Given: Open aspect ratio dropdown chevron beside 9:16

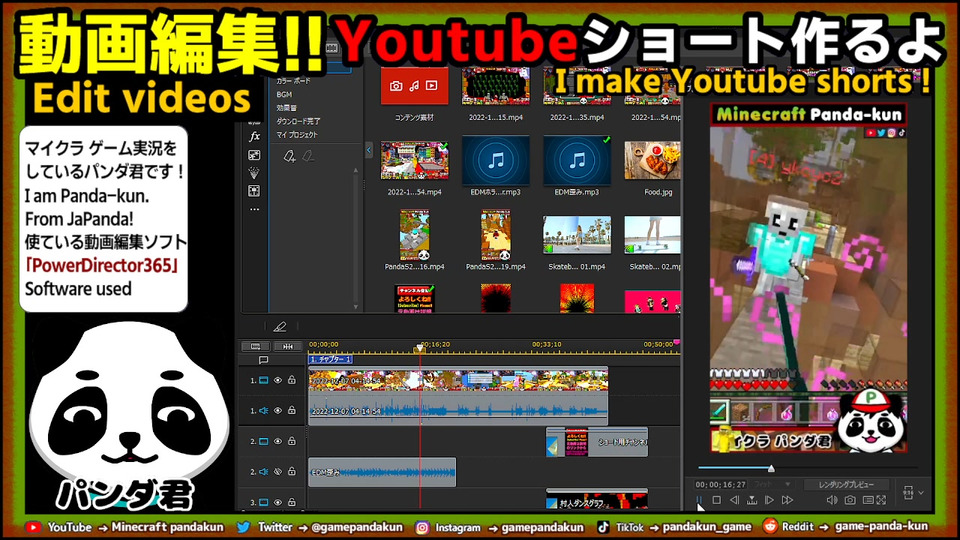Looking at the screenshot, I should [921, 492].
